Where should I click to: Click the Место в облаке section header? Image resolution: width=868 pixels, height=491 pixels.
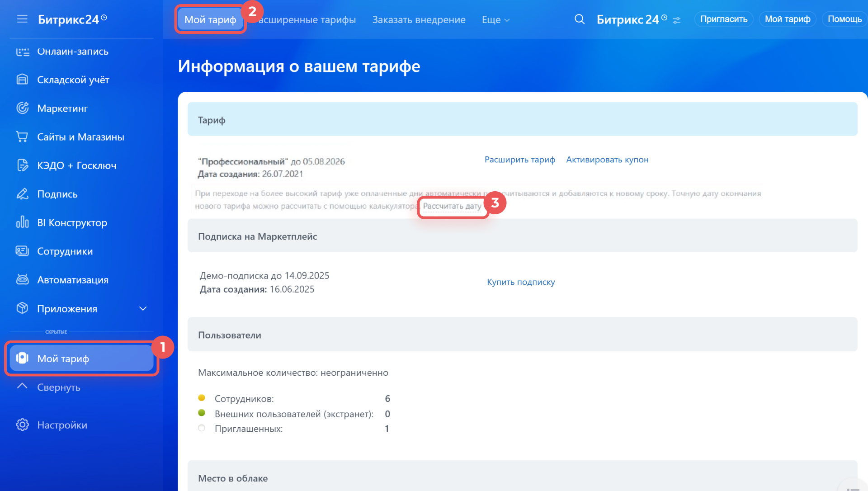pos(522,476)
